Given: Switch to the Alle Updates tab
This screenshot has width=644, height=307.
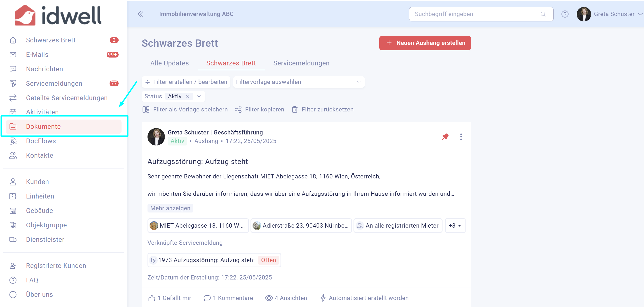Looking at the screenshot, I should (169, 63).
